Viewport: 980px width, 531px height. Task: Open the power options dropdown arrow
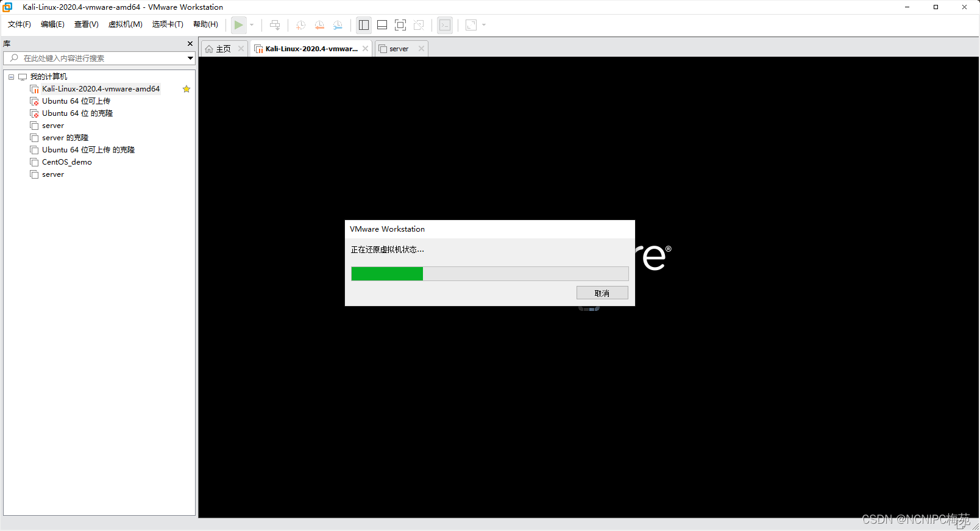tap(252, 25)
